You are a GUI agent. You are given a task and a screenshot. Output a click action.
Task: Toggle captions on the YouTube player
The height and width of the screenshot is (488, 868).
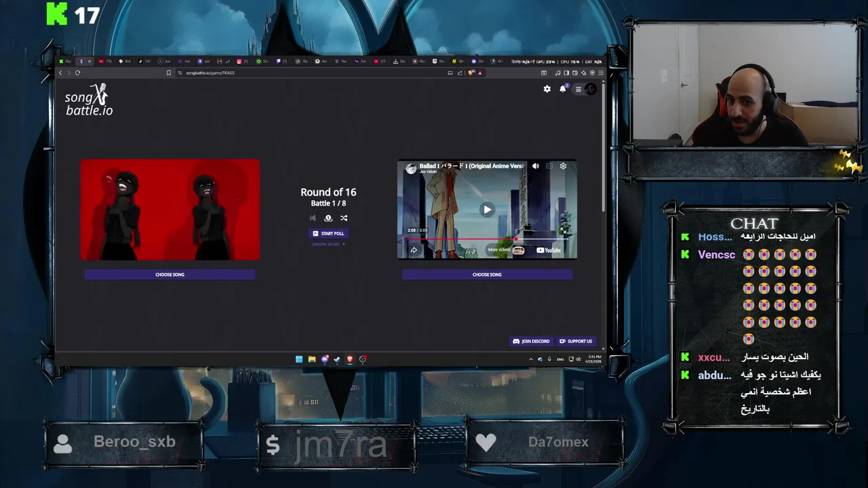(549, 166)
